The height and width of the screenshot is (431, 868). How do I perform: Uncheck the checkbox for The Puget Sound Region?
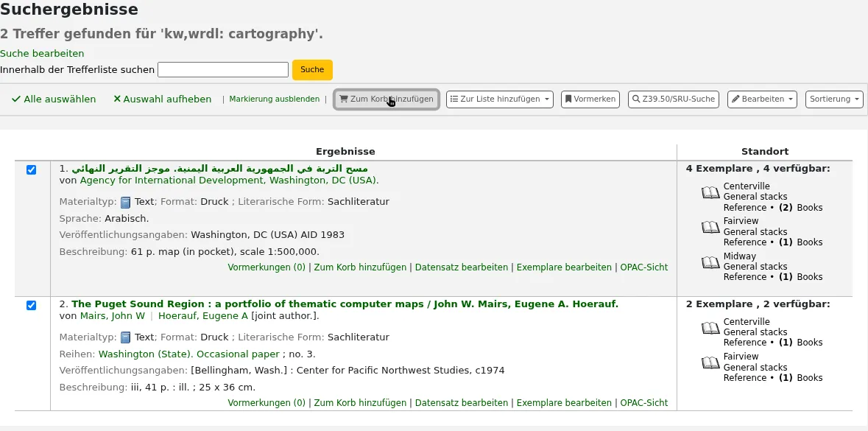tap(32, 305)
